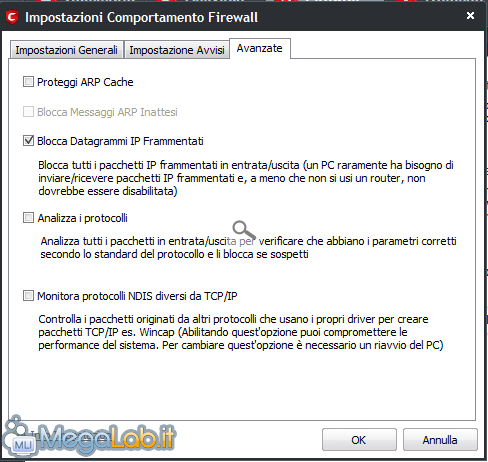The width and height of the screenshot is (488, 462).
Task: Click the MLI monitor badge in the watermark
Action: 23,445
